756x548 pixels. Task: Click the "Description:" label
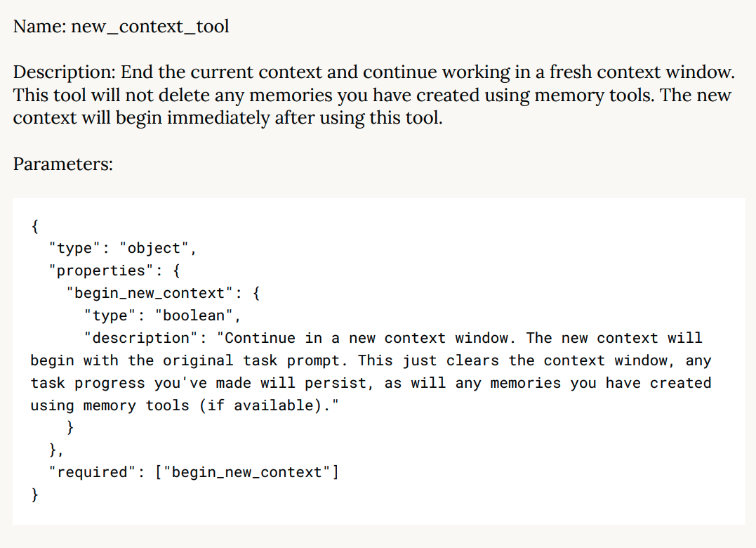pyautogui.click(x=65, y=72)
